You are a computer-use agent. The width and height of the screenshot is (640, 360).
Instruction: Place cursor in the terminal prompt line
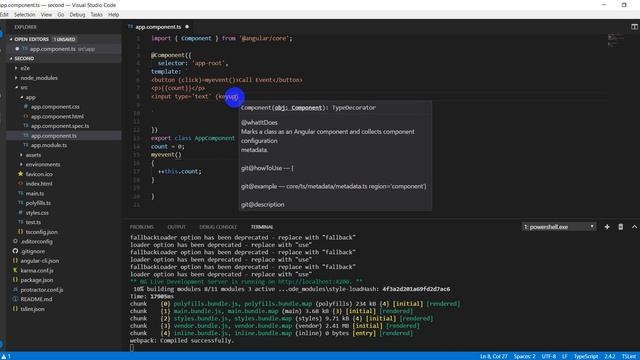coord(131,348)
